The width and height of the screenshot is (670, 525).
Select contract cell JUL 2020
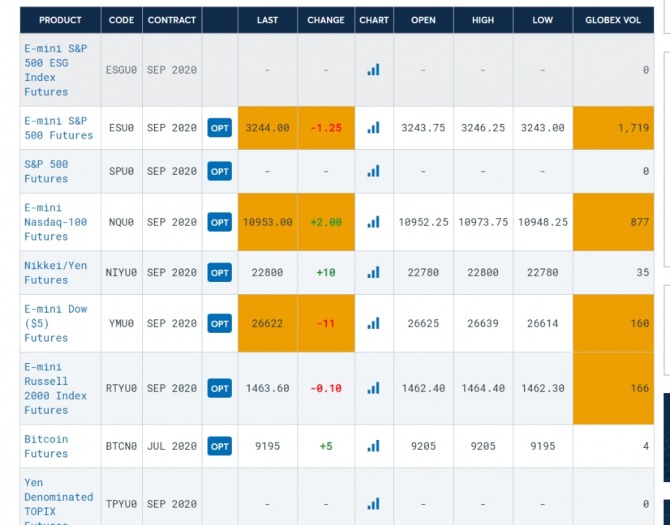click(x=172, y=446)
